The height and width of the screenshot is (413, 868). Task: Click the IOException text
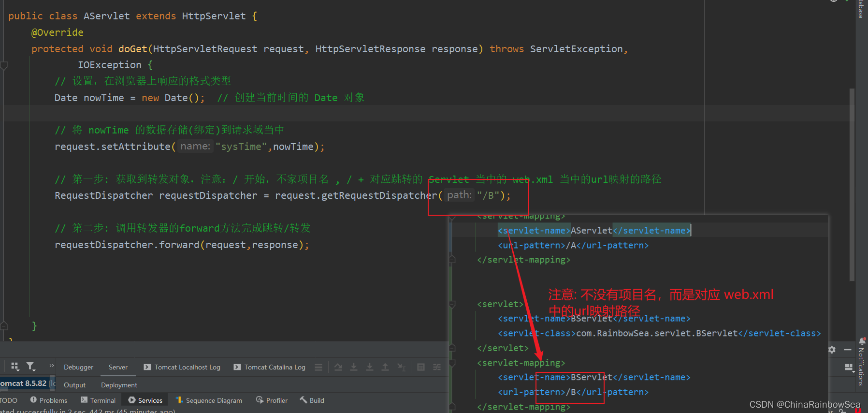pyautogui.click(x=110, y=65)
